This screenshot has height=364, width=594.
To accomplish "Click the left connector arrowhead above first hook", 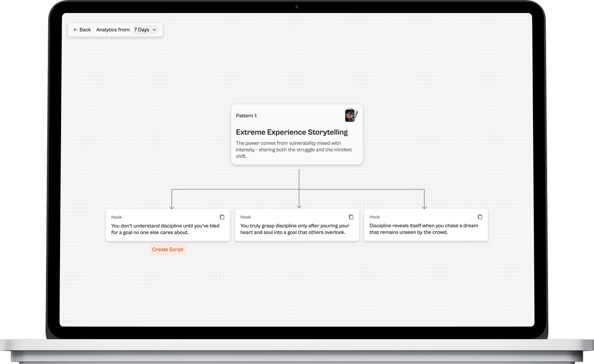I will [x=172, y=207].
